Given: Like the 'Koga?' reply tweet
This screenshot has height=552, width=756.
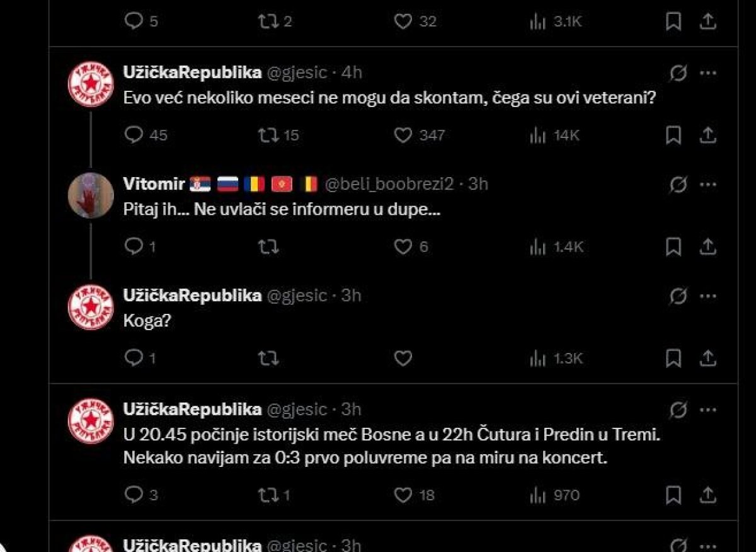Looking at the screenshot, I should [403, 359].
